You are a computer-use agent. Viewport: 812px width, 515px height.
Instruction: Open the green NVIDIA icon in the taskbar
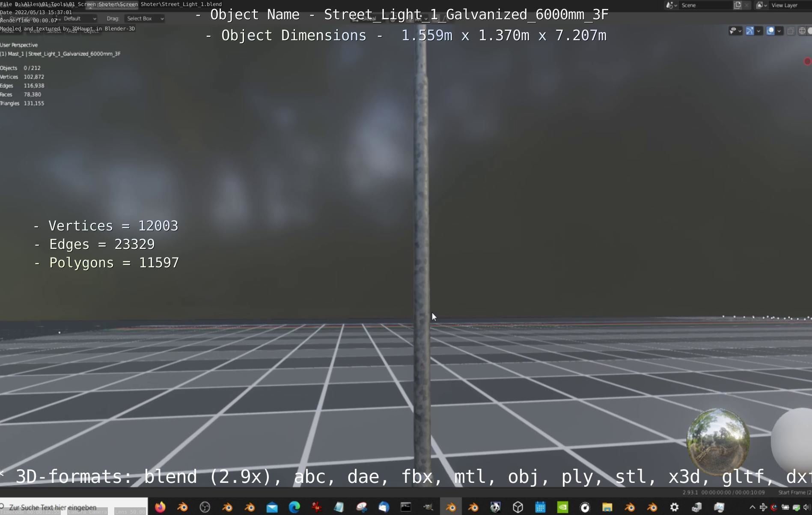point(562,507)
